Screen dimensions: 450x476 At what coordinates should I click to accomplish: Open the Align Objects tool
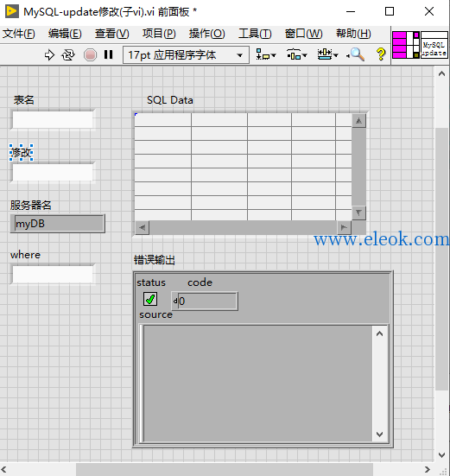pyautogui.click(x=266, y=55)
